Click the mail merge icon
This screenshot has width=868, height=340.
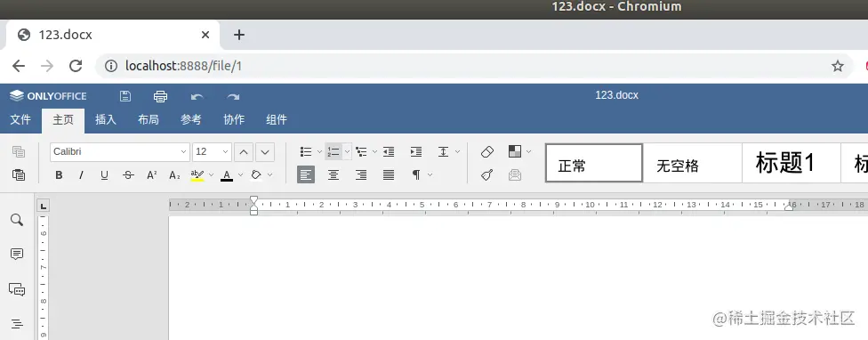point(515,175)
